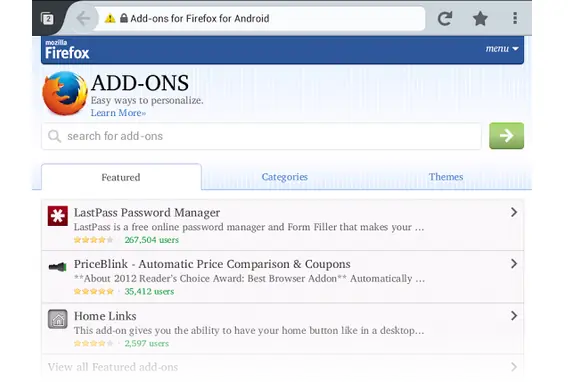Open the Home Links add-on title
This screenshot has width=568, height=383.
(105, 316)
